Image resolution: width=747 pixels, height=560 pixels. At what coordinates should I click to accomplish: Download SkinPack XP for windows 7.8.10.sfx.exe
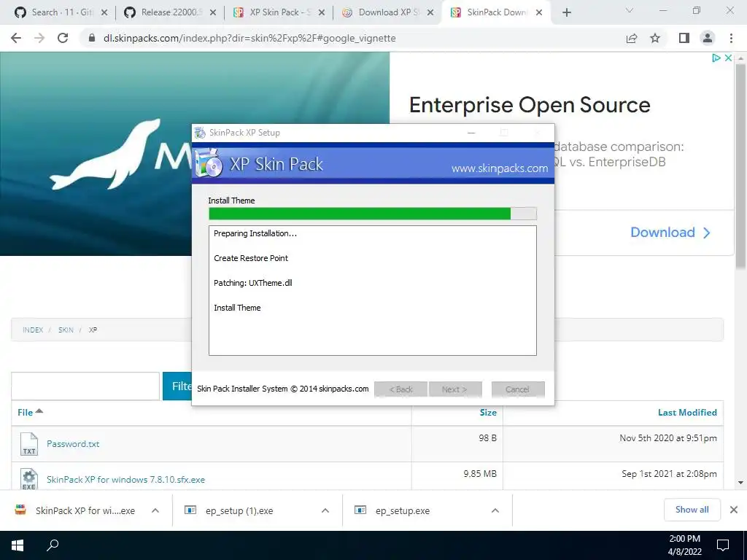125,480
